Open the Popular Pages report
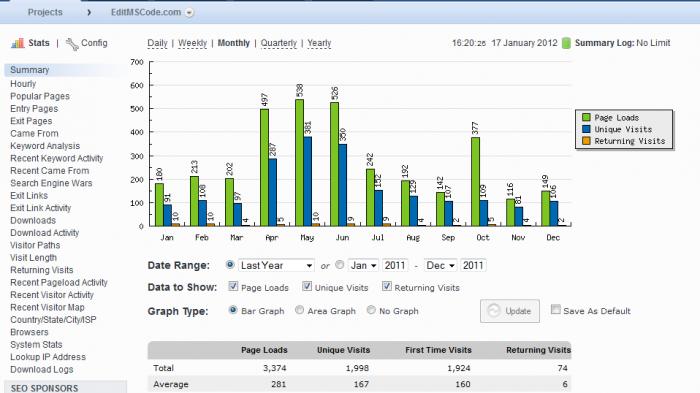This screenshot has height=393, width=700. 40,96
